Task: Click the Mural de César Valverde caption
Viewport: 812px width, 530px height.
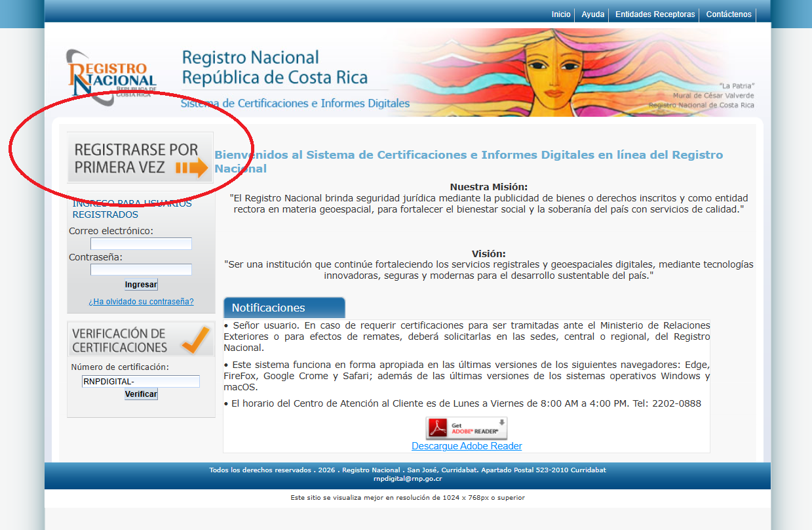Action: coord(713,96)
